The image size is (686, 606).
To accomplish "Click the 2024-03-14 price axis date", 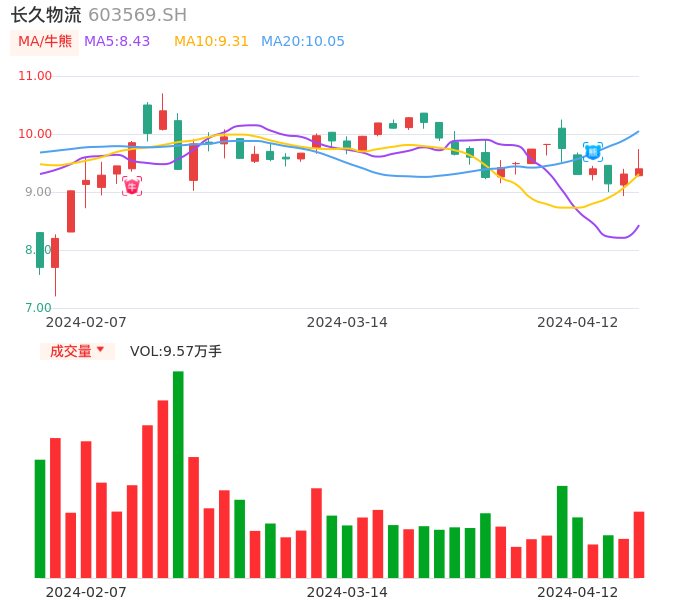I will coord(347,322).
